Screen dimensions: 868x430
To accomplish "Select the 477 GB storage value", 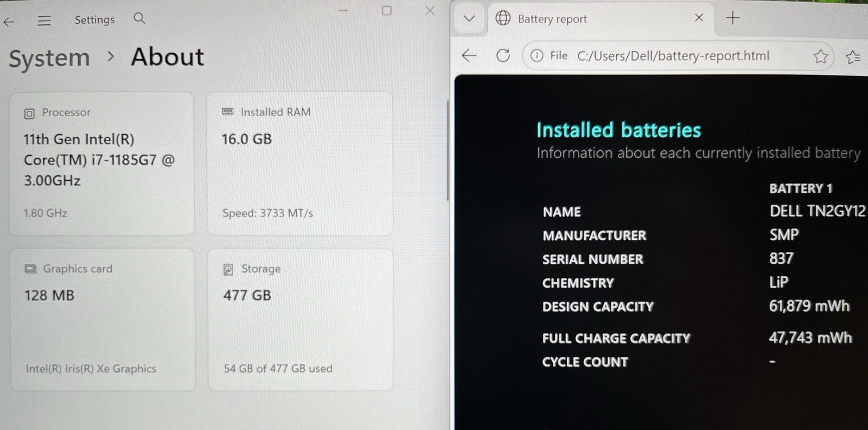I will click(x=247, y=295).
